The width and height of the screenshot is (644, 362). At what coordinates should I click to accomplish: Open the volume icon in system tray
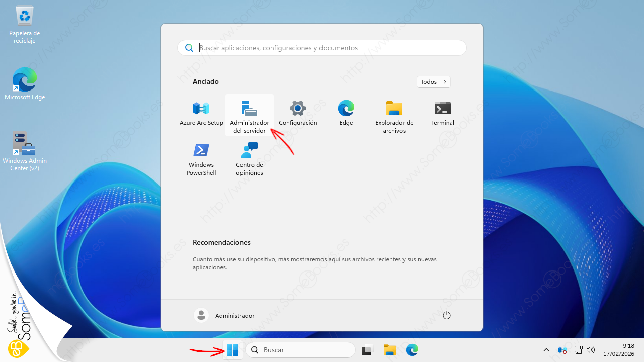(591, 350)
